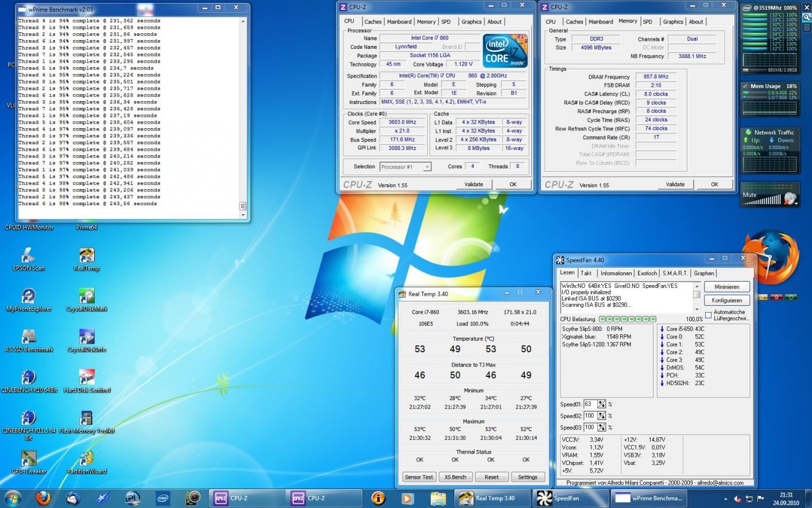
Task: Click OK in the right CPU-Z Memory window
Action: tap(714, 184)
